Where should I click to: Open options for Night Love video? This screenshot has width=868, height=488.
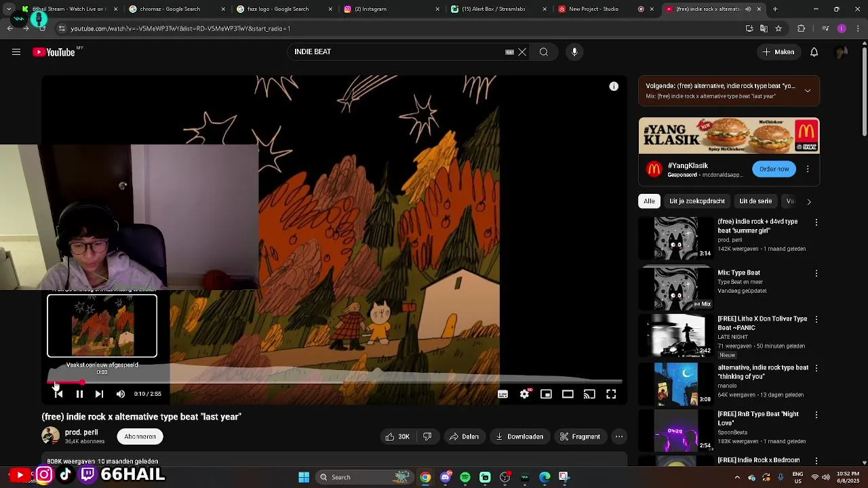[x=816, y=414]
